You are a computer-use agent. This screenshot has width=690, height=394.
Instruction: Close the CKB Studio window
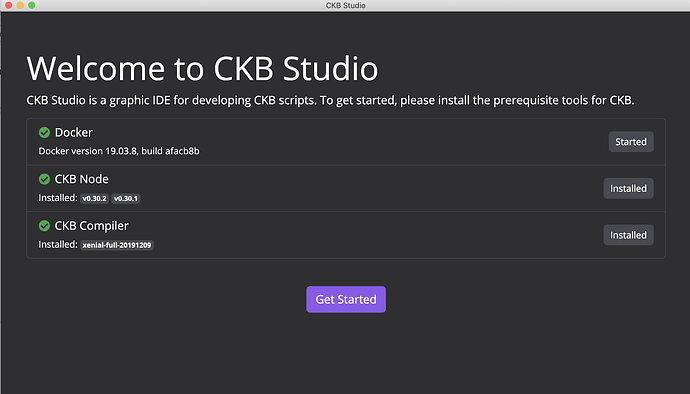coord(8,5)
